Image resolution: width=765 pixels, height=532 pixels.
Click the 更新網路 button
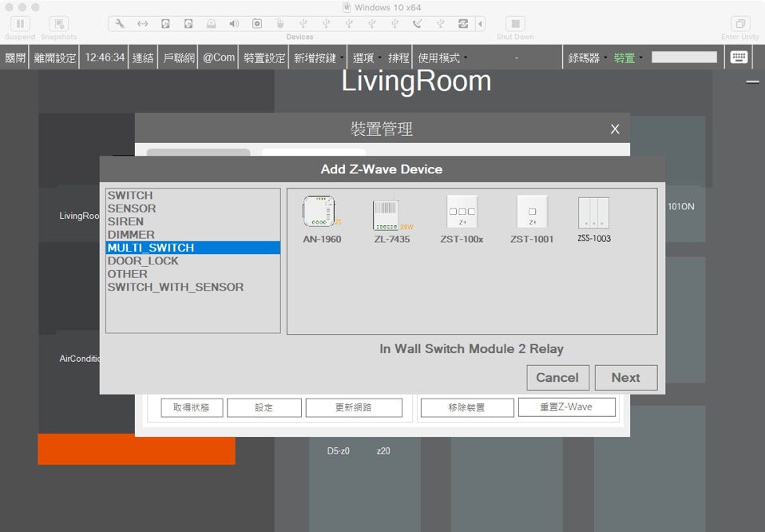[354, 407]
